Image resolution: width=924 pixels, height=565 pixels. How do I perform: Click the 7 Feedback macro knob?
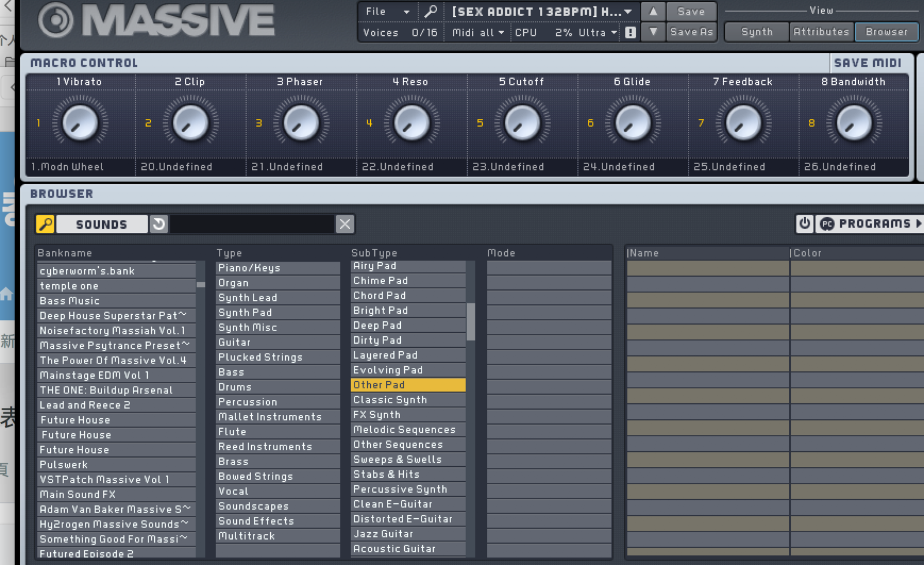743,123
